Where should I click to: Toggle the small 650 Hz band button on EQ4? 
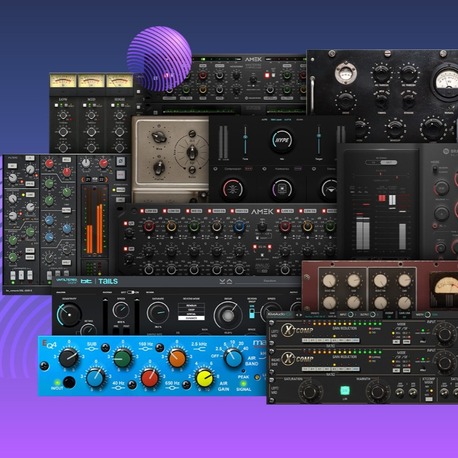click(x=186, y=385)
